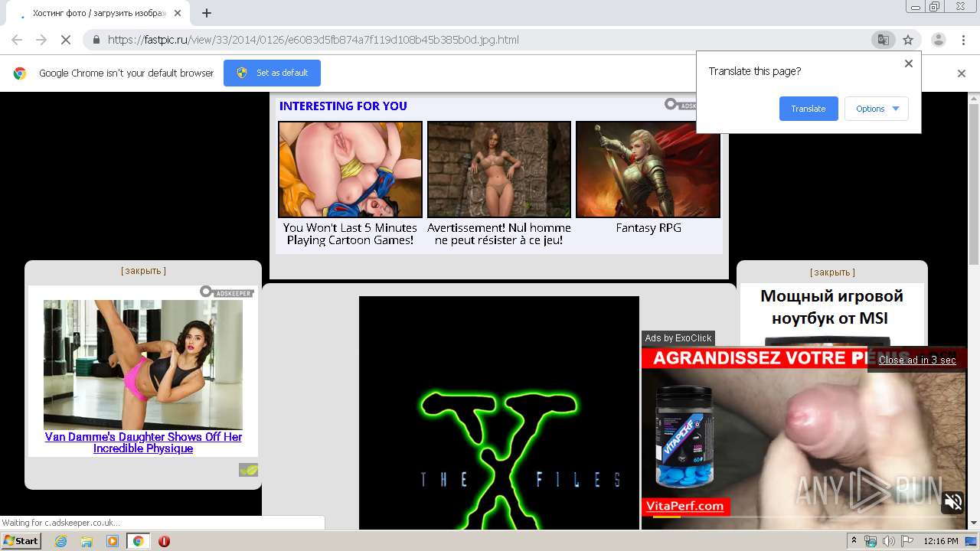Open the translate Options dropdown

point(877,109)
